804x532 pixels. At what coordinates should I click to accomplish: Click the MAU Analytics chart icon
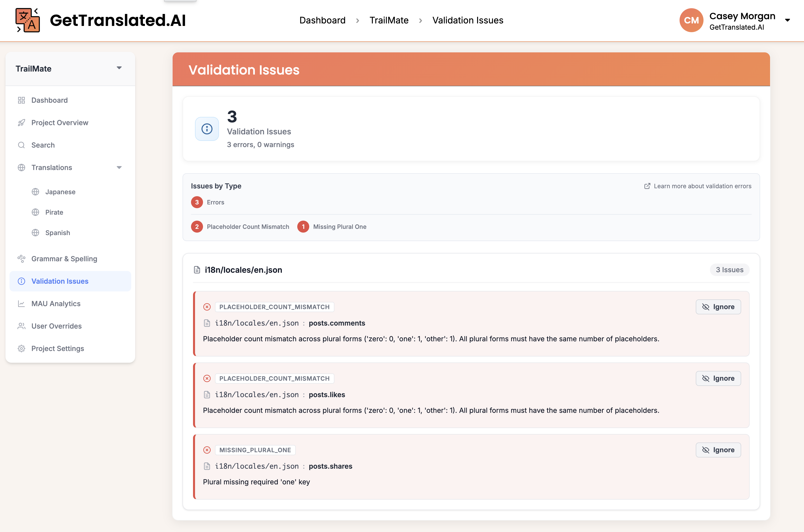(x=21, y=304)
